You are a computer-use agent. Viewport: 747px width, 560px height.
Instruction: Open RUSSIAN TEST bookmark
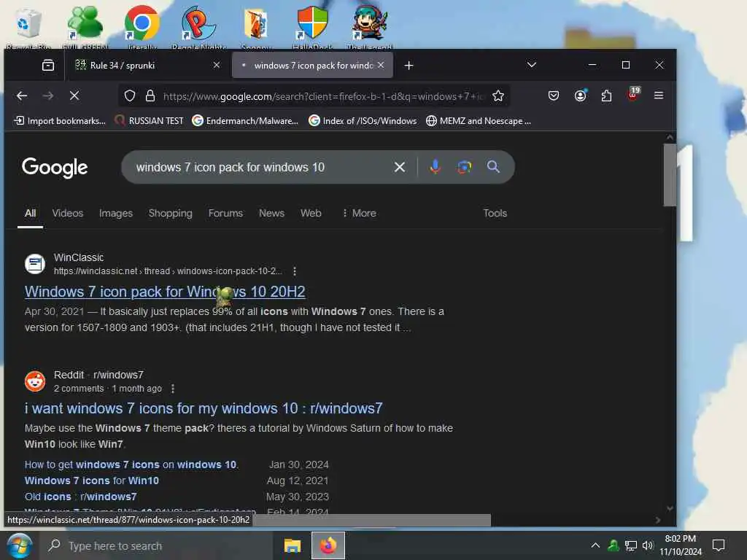pyautogui.click(x=149, y=121)
